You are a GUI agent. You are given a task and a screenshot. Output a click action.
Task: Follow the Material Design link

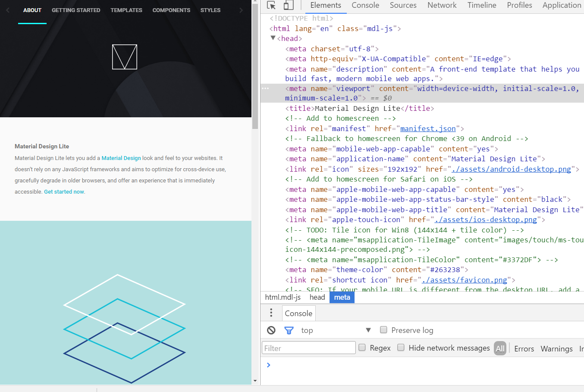click(x=121, y=158)
